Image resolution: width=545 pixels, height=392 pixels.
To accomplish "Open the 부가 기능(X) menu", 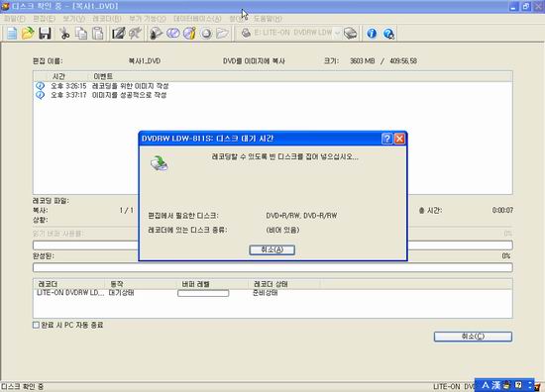I will coord(148,19).
